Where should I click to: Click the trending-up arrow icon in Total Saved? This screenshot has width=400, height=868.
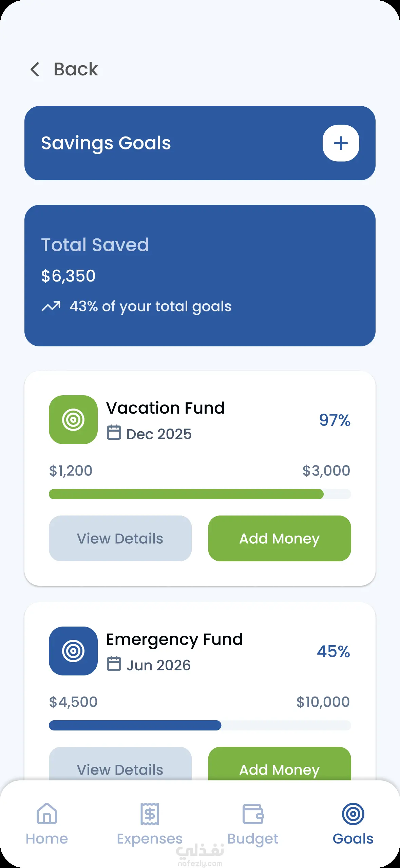tap(51, 306)
